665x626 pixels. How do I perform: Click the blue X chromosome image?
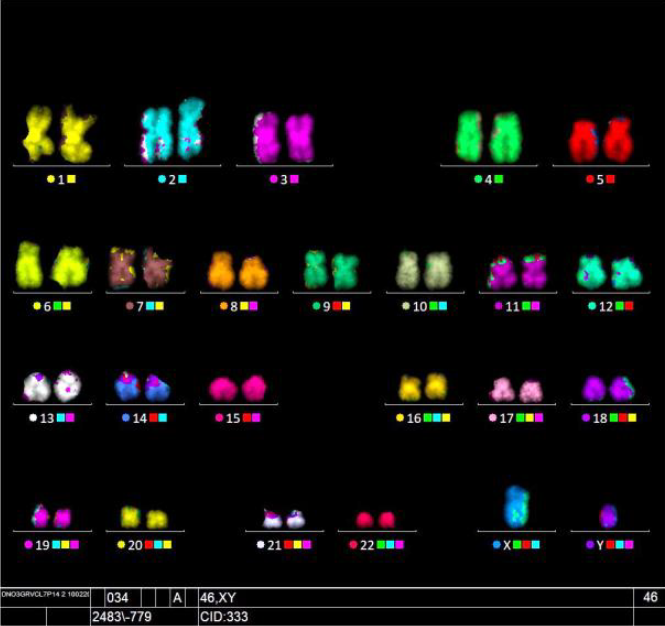tap(517, 507)
